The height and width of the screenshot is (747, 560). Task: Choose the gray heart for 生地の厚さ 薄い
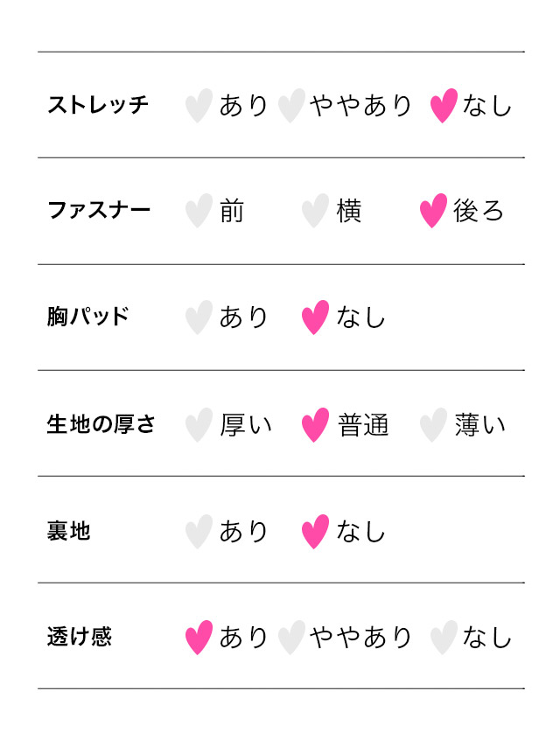coord(433,424)
